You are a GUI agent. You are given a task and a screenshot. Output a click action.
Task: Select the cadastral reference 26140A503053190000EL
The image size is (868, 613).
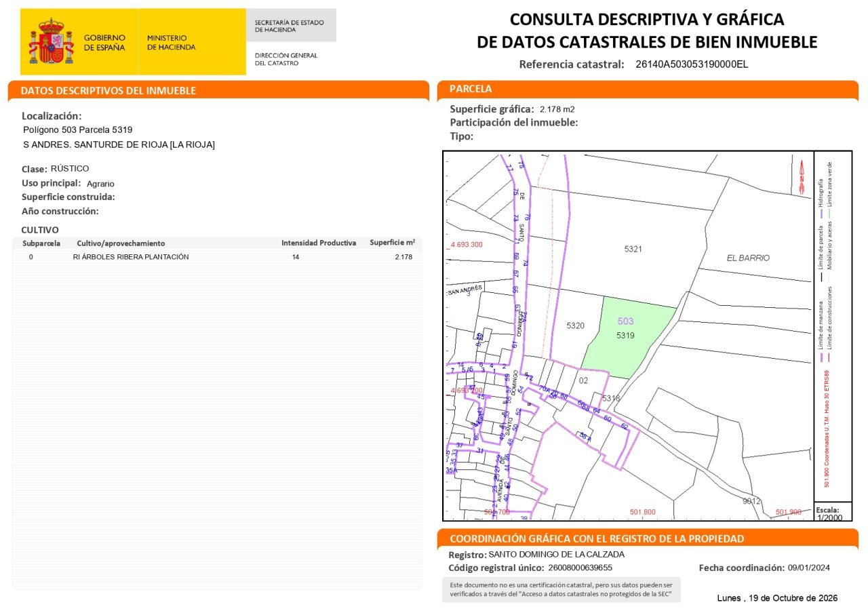coord(692,64)
